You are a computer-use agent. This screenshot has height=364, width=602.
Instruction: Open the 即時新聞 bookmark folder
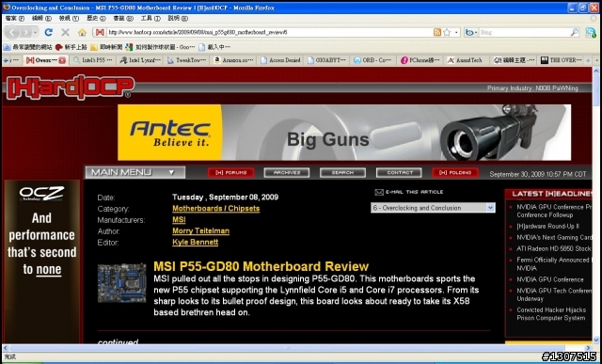coord(106,47)
